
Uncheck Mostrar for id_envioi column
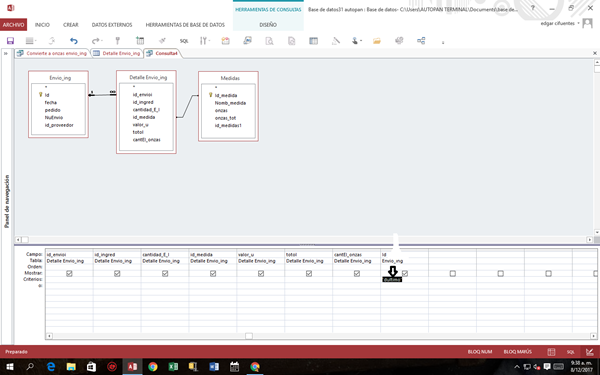click(69, 273)
